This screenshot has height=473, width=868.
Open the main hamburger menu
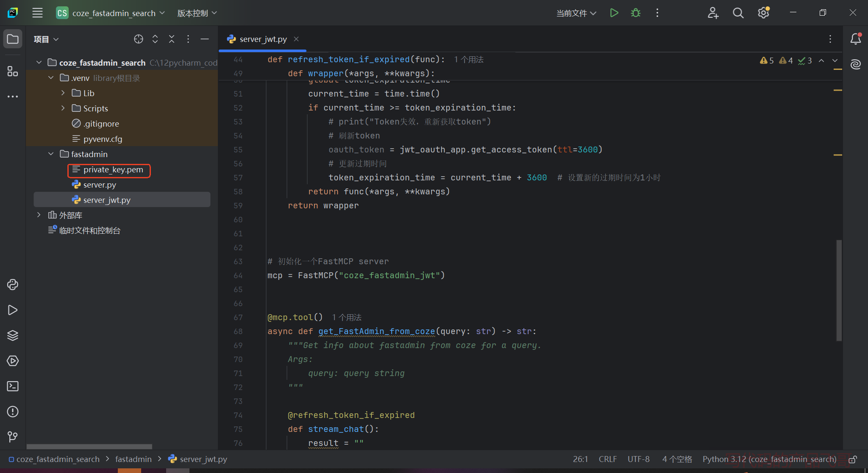pyautogui.click(x=37, y=13)
